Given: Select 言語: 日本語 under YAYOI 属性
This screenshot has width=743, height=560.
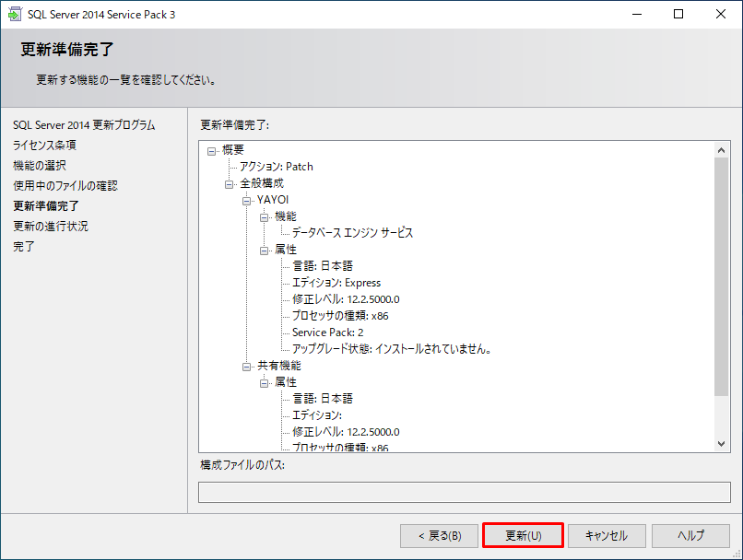Looking at the screenshot, I should (323, 266).
